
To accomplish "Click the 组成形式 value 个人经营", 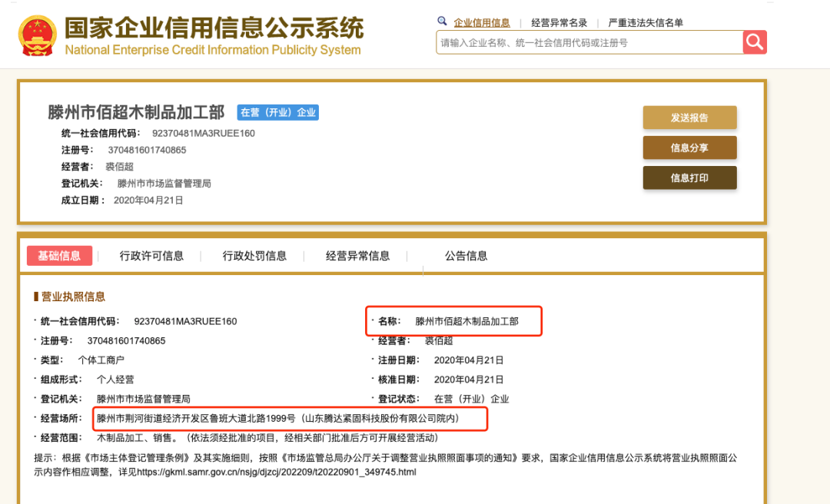I will 115,380.
